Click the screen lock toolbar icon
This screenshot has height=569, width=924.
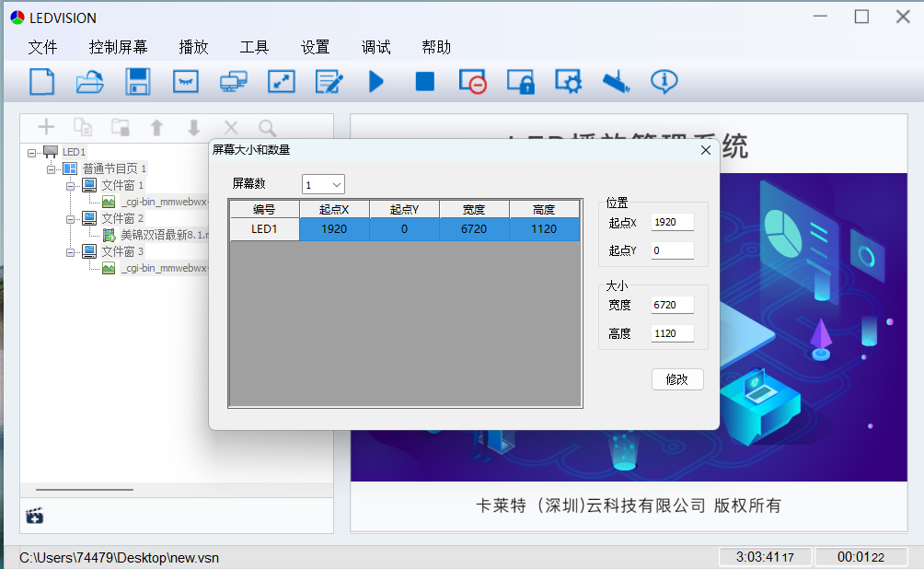[521, 82]
